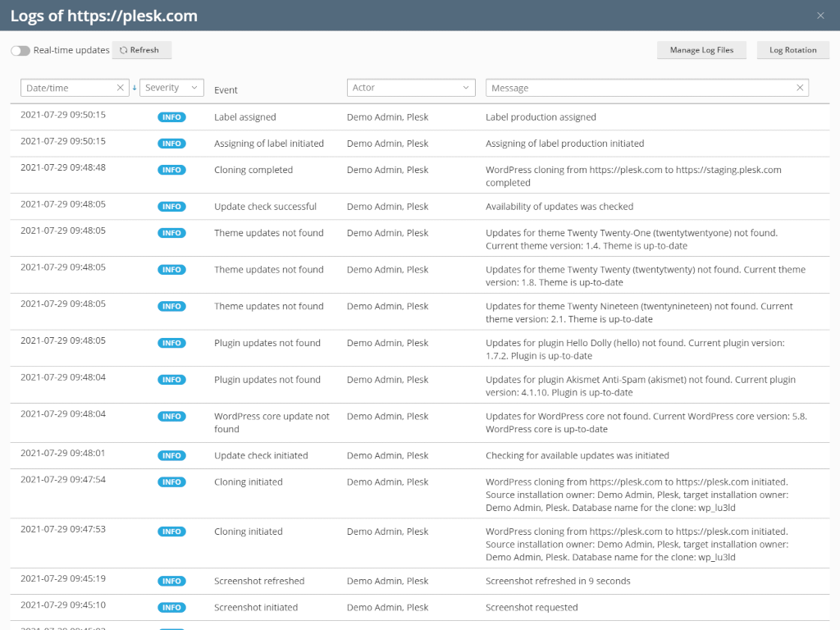840x630 pixels.
Task: Click inside the Message filter input field
Action: point(615,87)
